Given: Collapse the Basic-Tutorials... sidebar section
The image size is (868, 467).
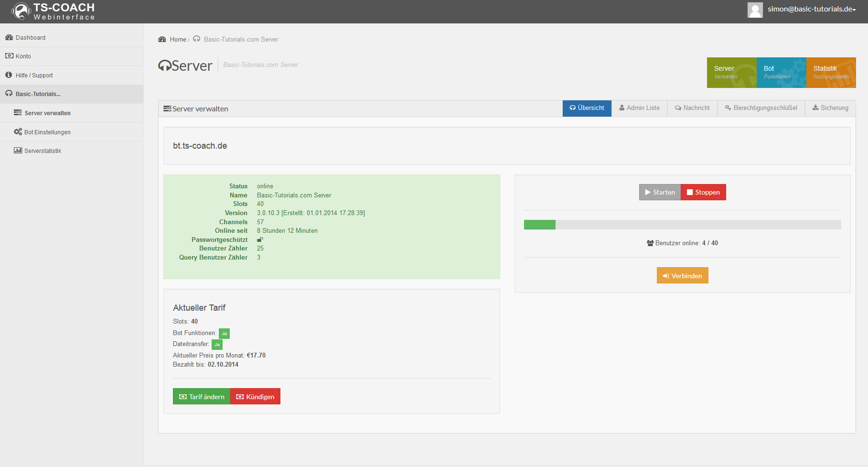Looking at the screenshot, I should (38, 94).
